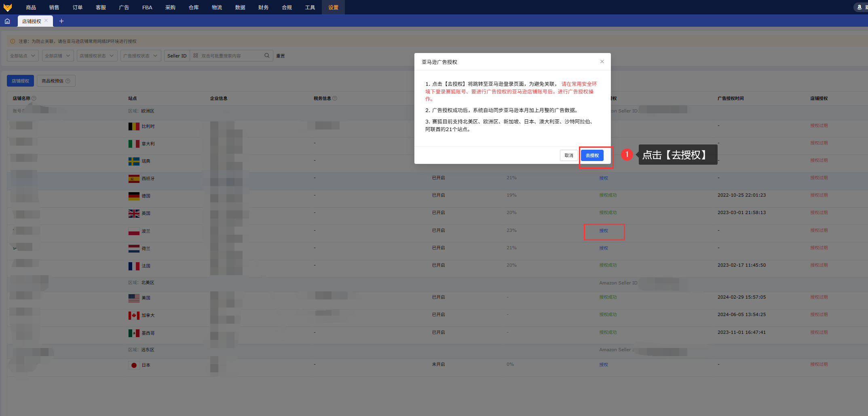Expand the 全部店铺 dropdown
This screenshot has width=868, height=416.
tap(58, 56)
